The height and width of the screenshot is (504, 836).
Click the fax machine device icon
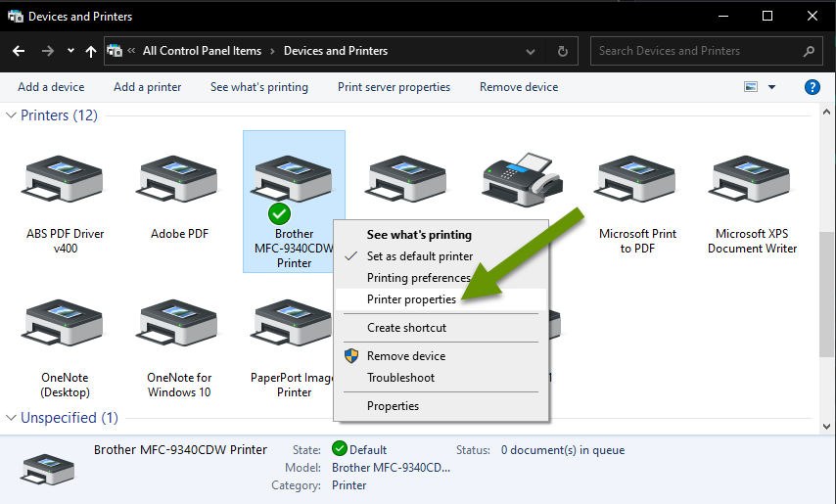pos(521,181)
